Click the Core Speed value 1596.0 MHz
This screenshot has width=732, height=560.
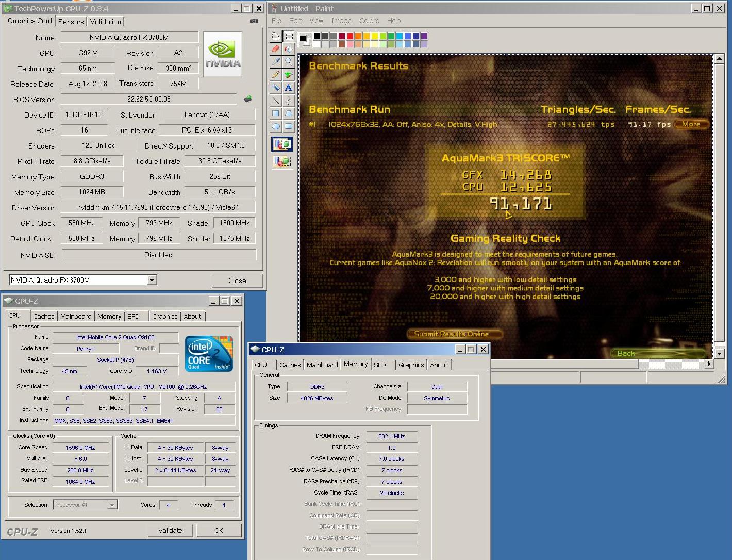click(80, 448)
